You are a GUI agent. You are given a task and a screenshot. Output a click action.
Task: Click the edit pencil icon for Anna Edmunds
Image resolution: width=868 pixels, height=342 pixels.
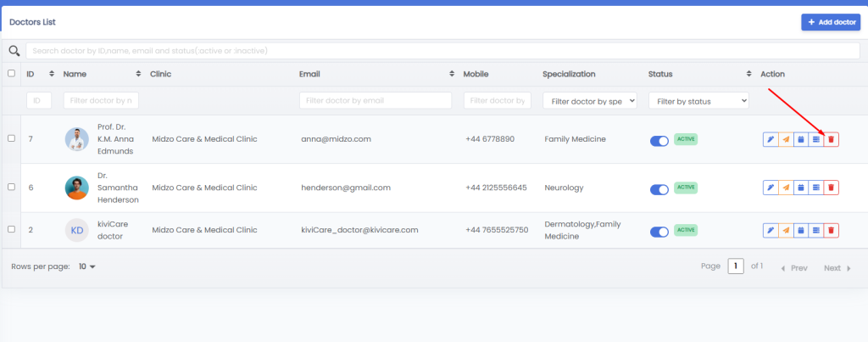point(771,140)
